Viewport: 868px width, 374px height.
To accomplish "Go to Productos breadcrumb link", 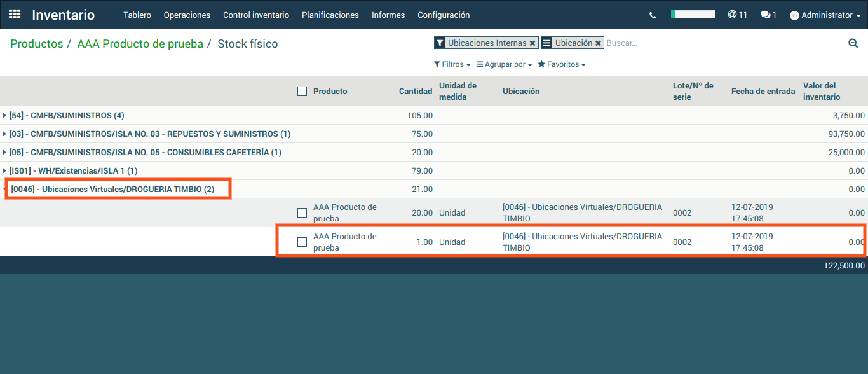I will 36,44.
